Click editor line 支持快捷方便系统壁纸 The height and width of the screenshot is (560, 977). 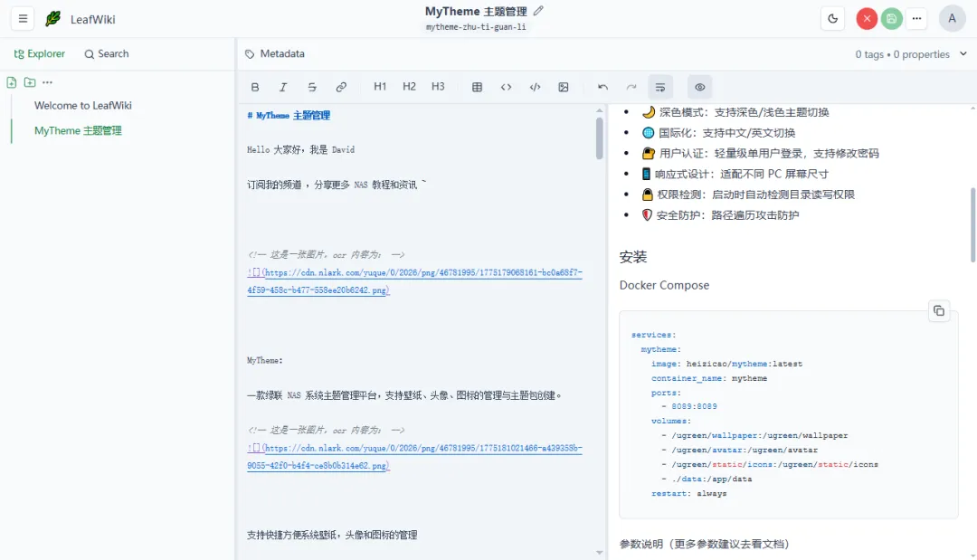tap(332, 535)
